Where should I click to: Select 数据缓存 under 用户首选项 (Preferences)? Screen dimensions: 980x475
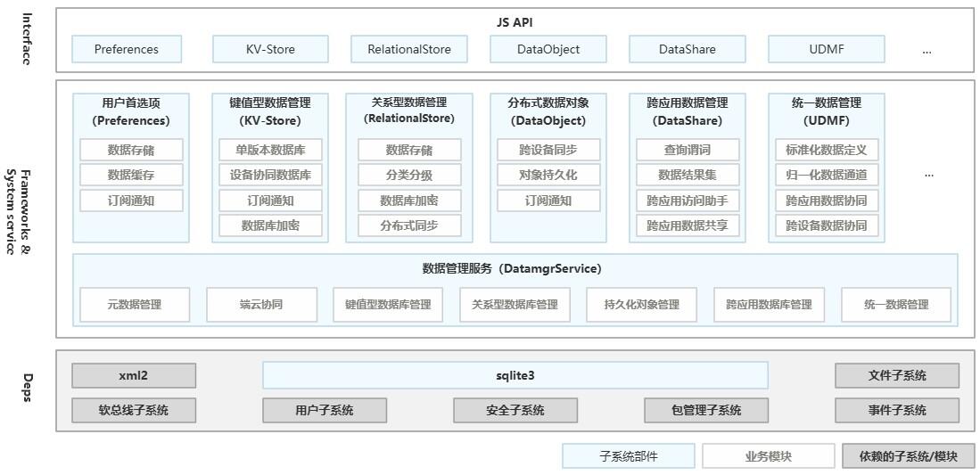coord(131,175)
